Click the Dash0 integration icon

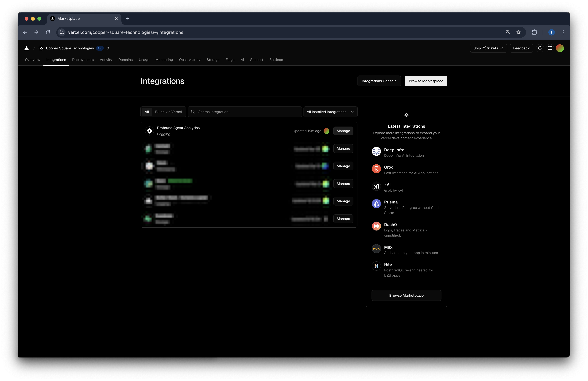(x=376, y=226)
